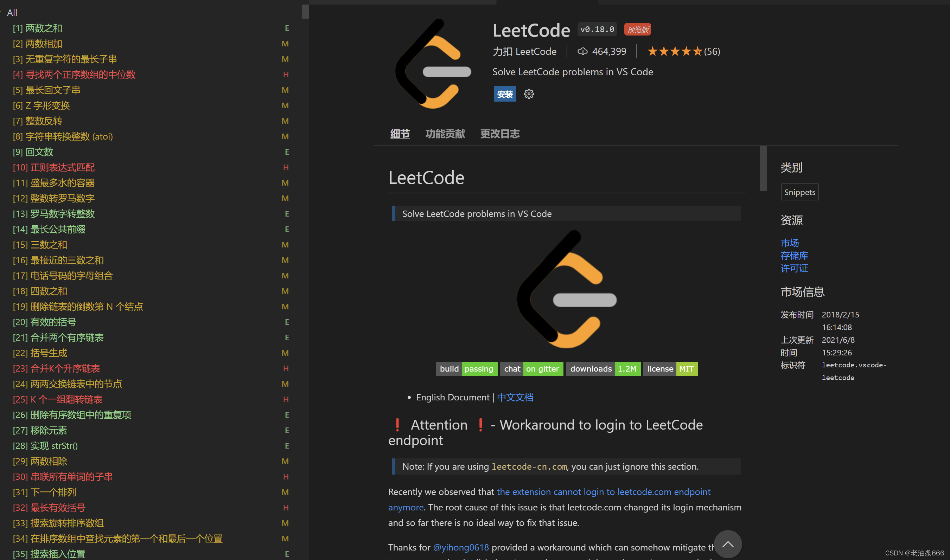Open the extension Manage gear menu
This screenshot has height=560, width=950.
pyautogui.click(x=528, y=94)
